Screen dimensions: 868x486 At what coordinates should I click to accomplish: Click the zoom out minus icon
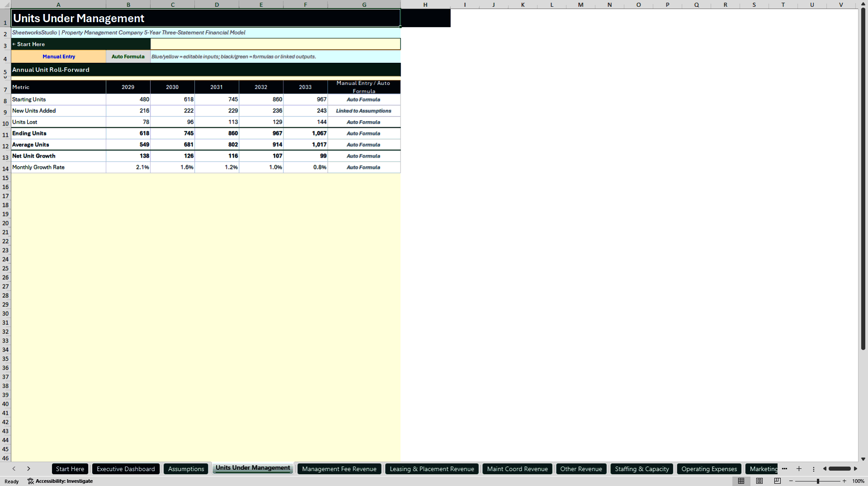pyautogui.click(x=791, y=481)
